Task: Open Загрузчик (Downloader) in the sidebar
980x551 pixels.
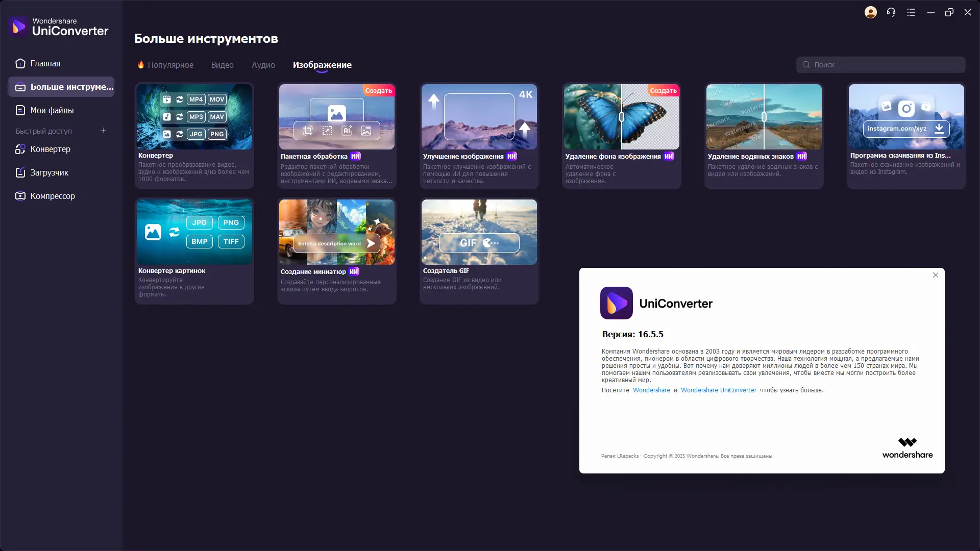Action: [49, 172]
